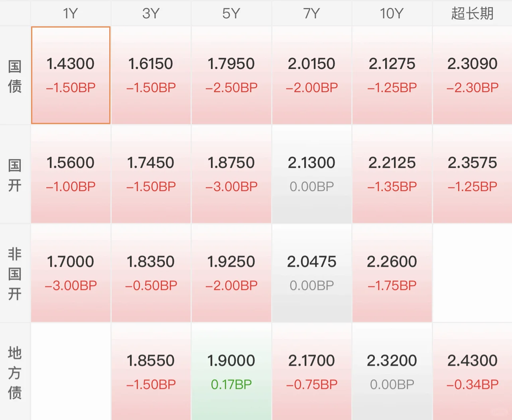Open 非国开 10Y cell 2.2600
Viewport: 512px width, 420px height.
click(392, 273)
